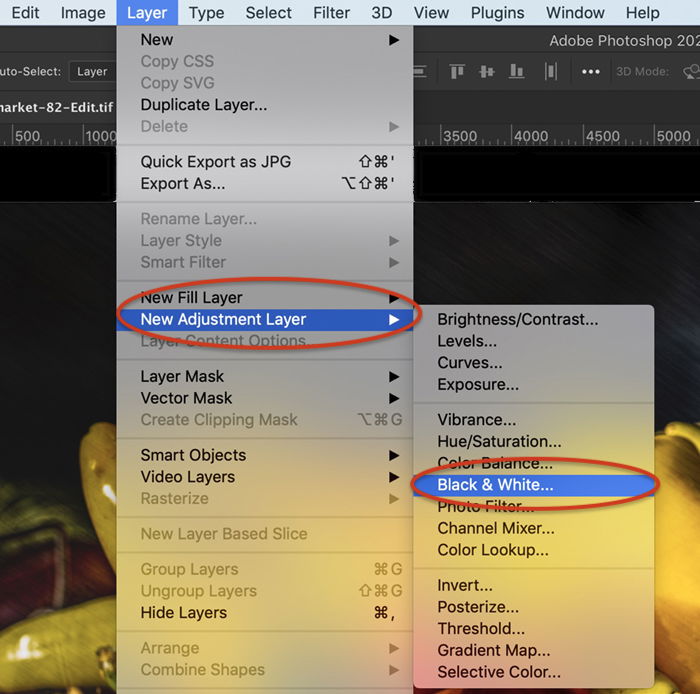This screenshot has height=694, width=700.
Task: Select Invert... adjustment
Action: pos(533,586)
